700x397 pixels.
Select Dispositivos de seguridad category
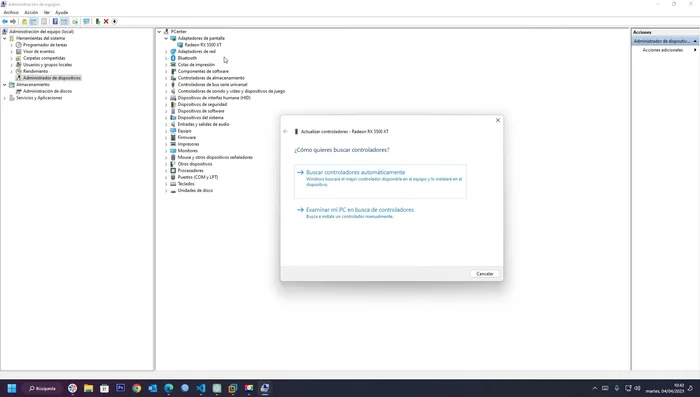202,104
